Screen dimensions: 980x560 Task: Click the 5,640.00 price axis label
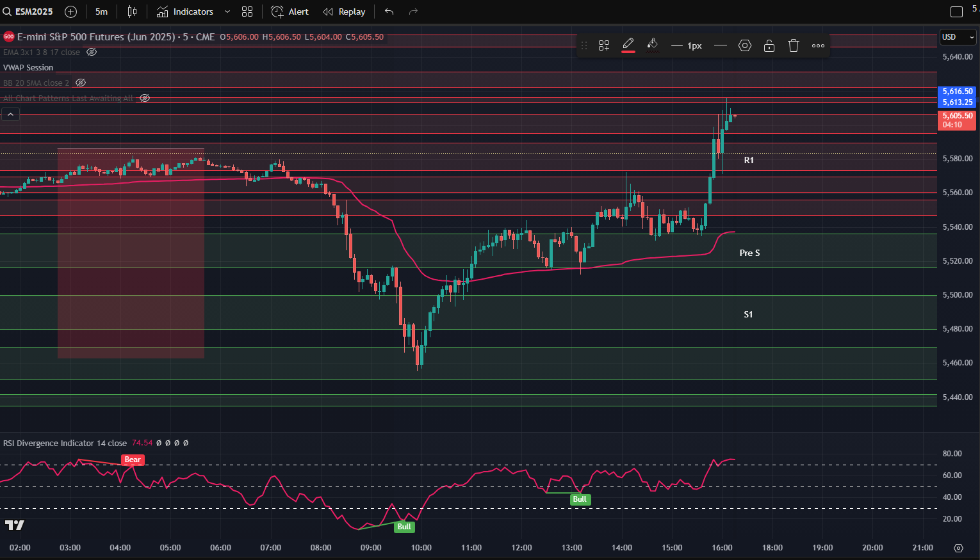point(958,56)
